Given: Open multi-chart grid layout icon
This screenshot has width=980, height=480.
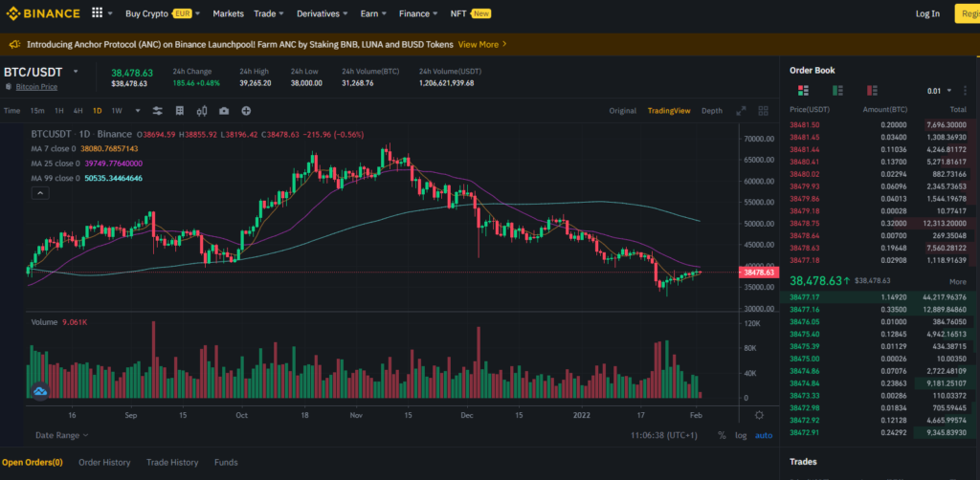Looking at the screenshot, I should click(x=763, y=111).
